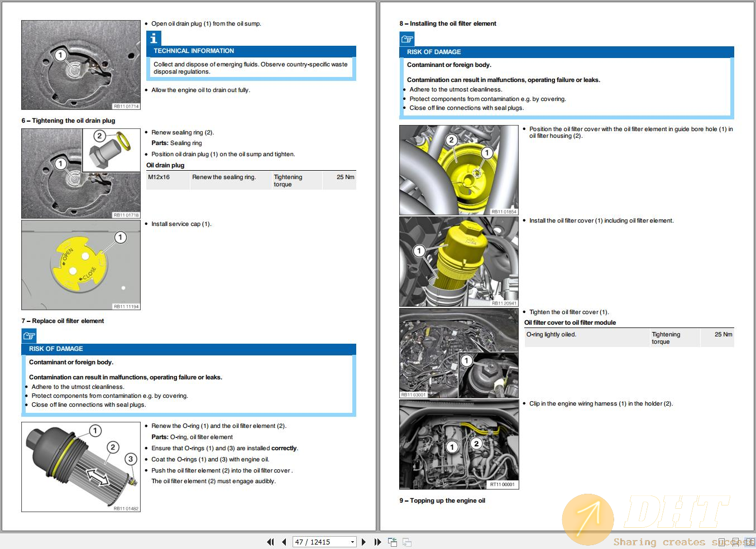Click the 'TECHNICAL INFORMATION' banner
756x549 pixels.
tap(251, 51)
